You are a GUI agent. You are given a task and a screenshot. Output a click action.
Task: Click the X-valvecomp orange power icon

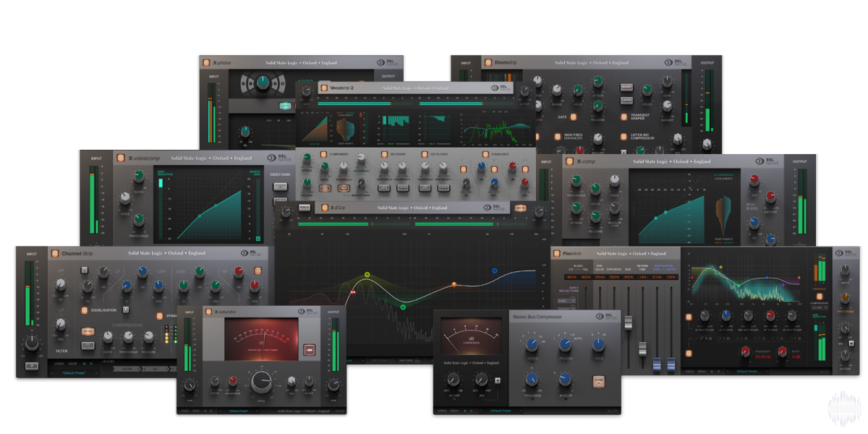[120, 158]
